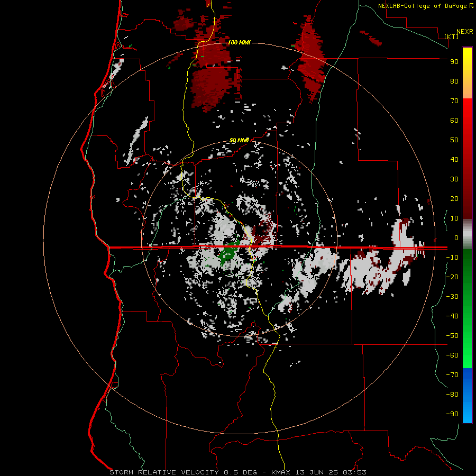Click the positive 20 scale value
476x476 pixels.
(454, 199)
